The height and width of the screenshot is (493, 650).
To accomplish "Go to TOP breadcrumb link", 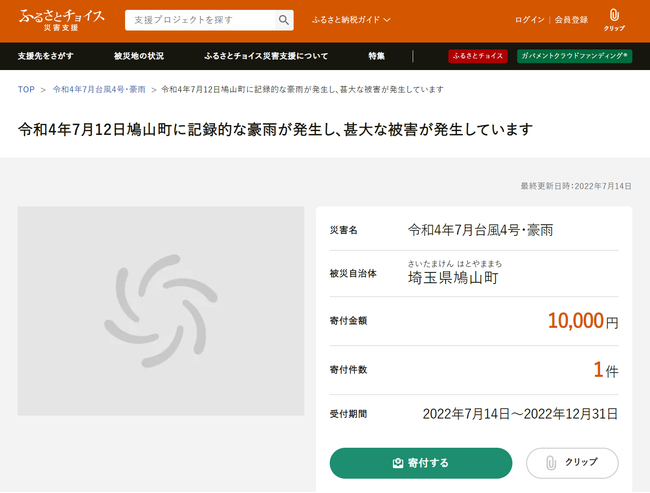I will [26, 90].
